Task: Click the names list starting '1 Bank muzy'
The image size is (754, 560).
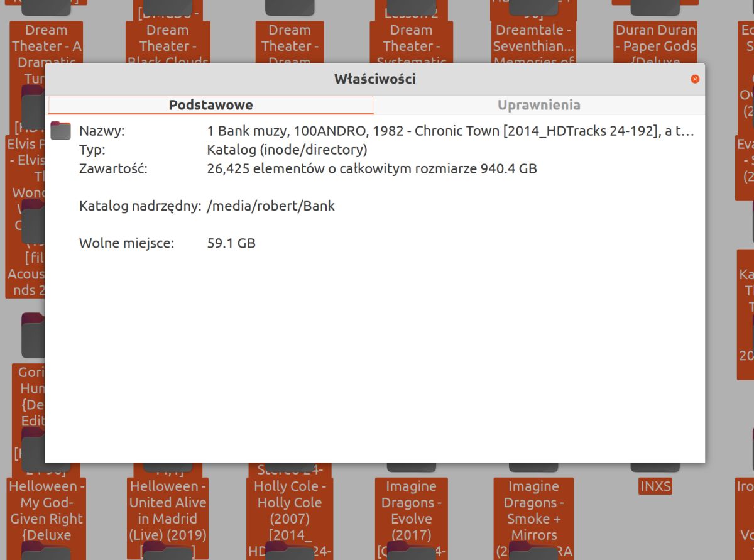Action: pyautogui.click(x=451, y=131)
